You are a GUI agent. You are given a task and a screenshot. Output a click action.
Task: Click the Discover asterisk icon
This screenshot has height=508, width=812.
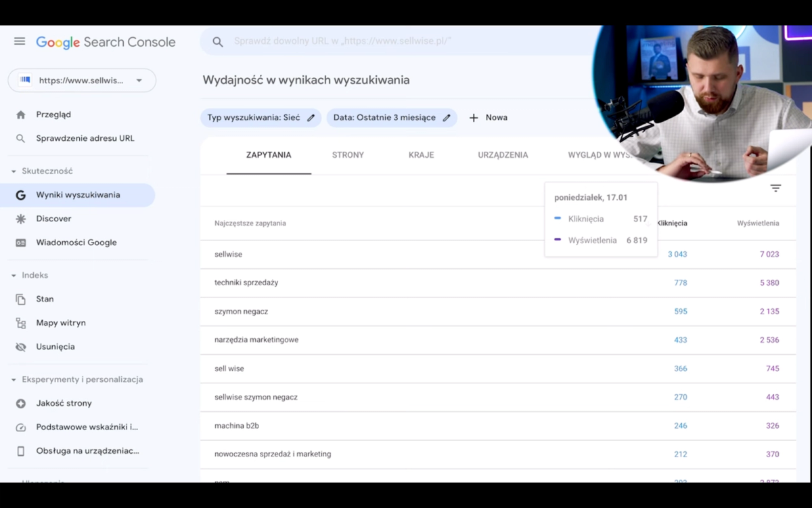(21, 219)
